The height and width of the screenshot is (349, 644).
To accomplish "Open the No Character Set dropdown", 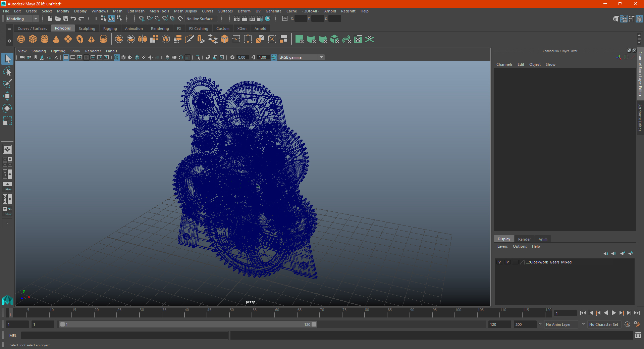I will pyautogui.click(x=604, y=325).
